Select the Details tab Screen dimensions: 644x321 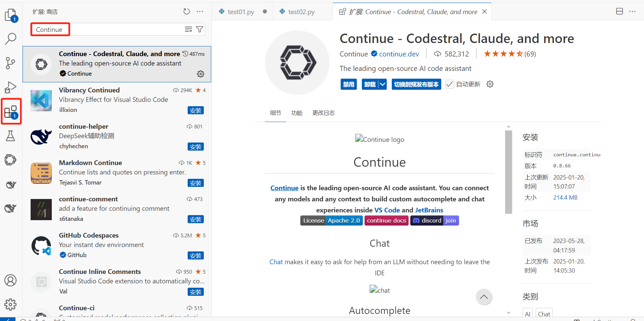(x=275, y=113)
